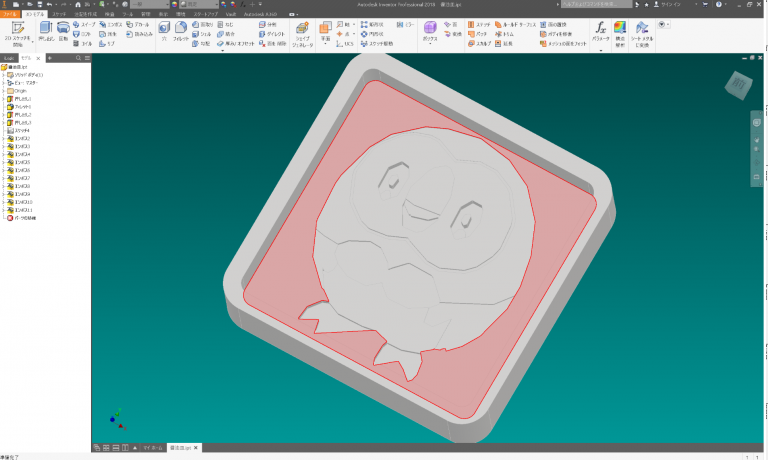Click the browser search magnifier icon

78,58
